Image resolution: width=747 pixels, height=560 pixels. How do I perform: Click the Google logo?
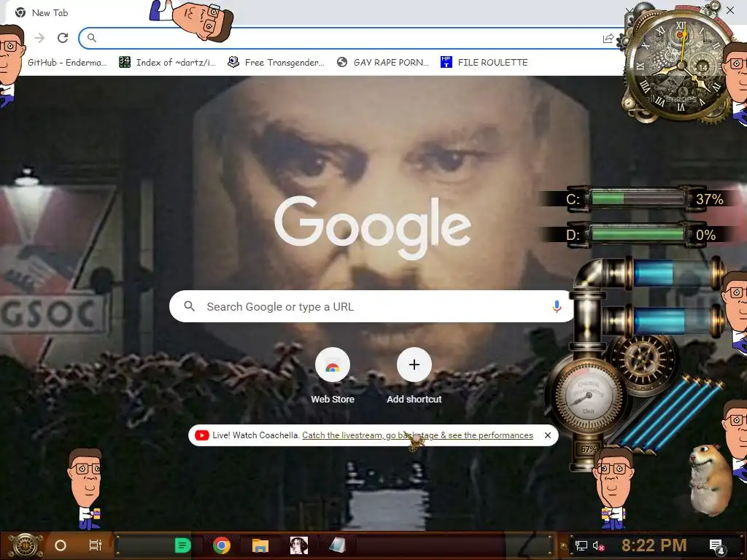pos(373,227)
